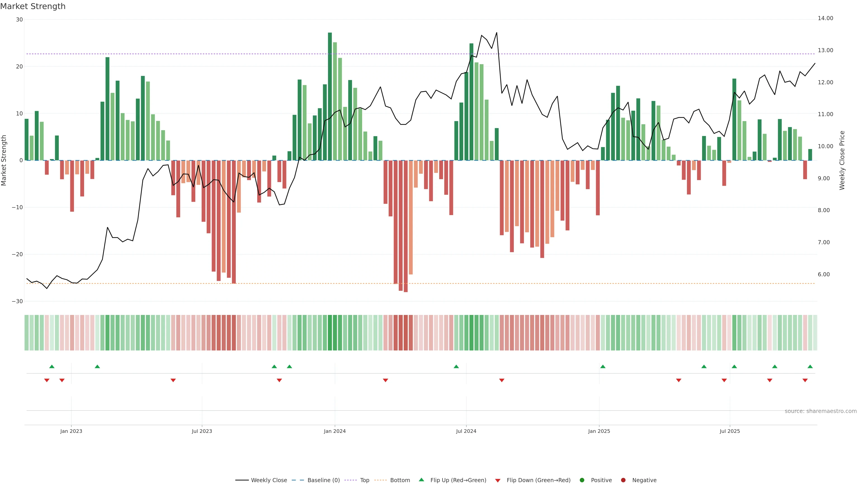Click the green Positive circle in legend

click(582, 480)
